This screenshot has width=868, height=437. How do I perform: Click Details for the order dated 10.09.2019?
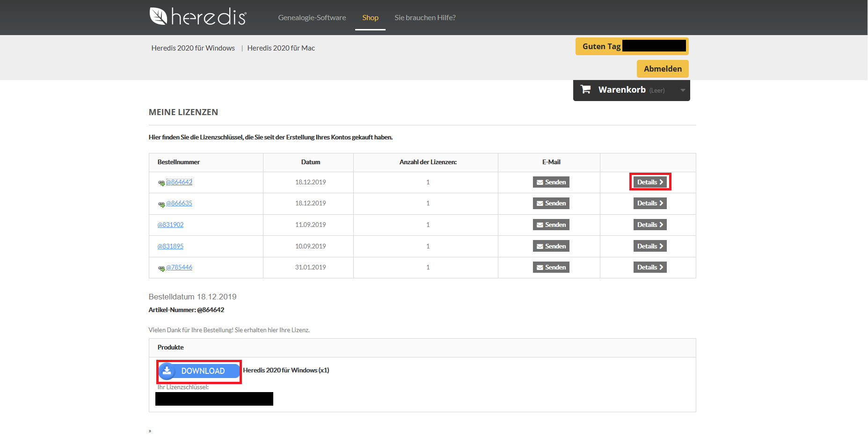pyautogui.click(x=649, y=246)
